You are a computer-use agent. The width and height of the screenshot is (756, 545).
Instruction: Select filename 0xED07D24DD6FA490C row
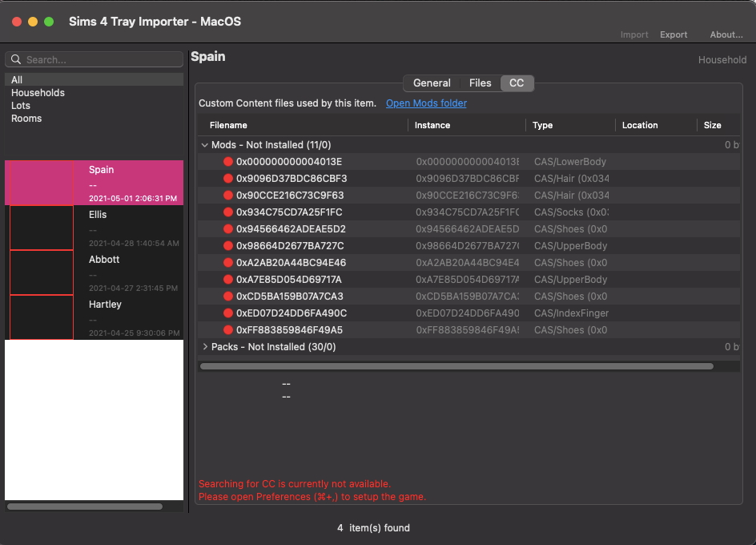coord(468,313)
